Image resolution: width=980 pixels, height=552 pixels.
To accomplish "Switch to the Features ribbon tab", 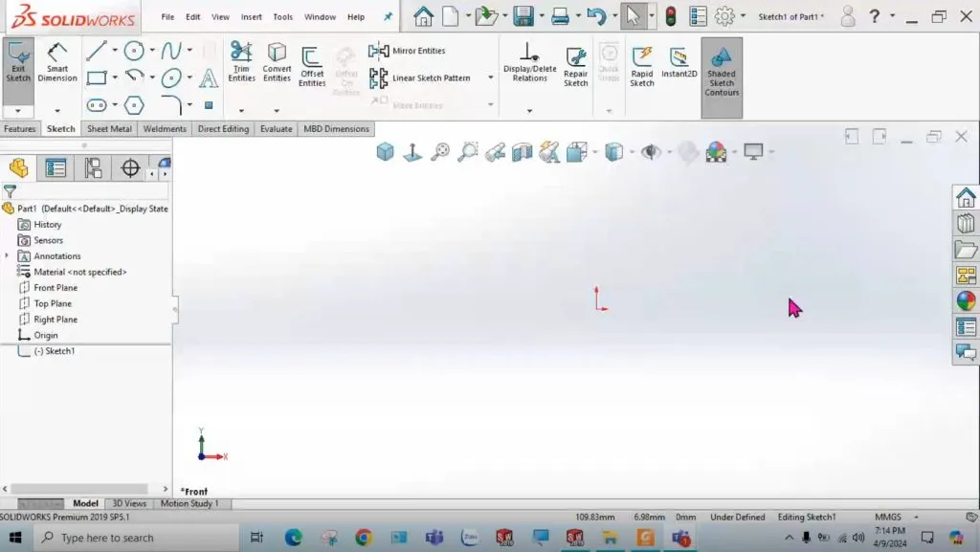I will click(20, 128).
